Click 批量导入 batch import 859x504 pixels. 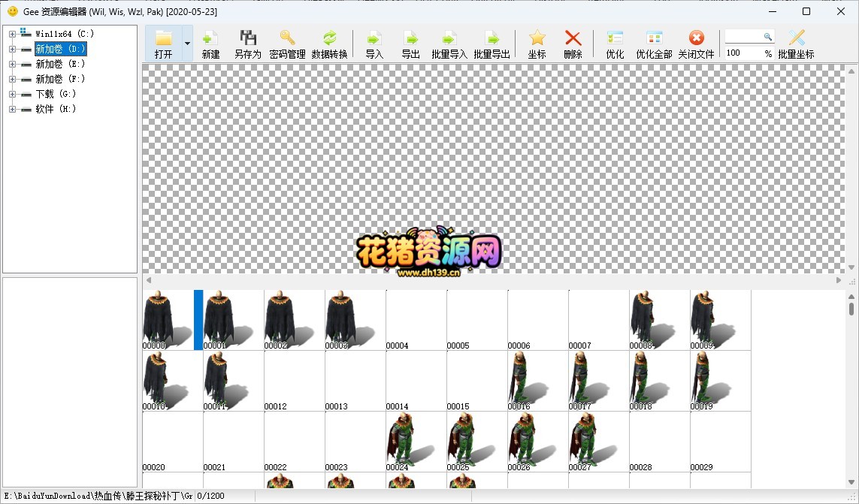point(449,44)
